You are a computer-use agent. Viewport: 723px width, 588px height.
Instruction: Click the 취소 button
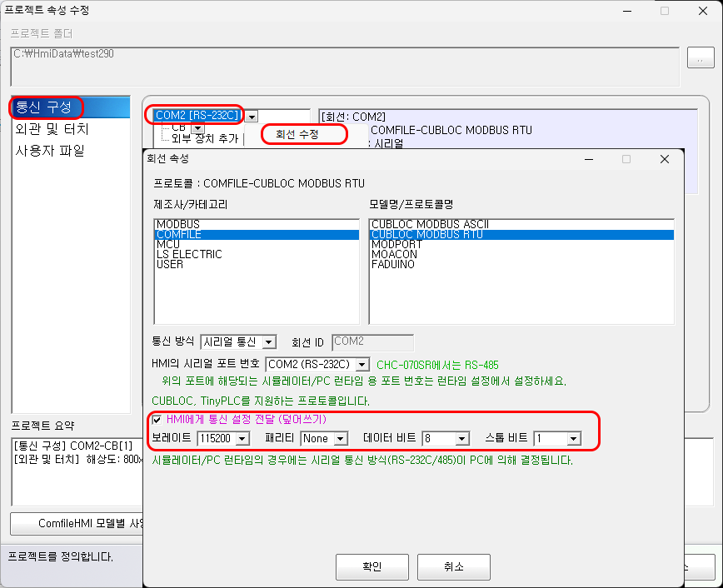point(453,566)
